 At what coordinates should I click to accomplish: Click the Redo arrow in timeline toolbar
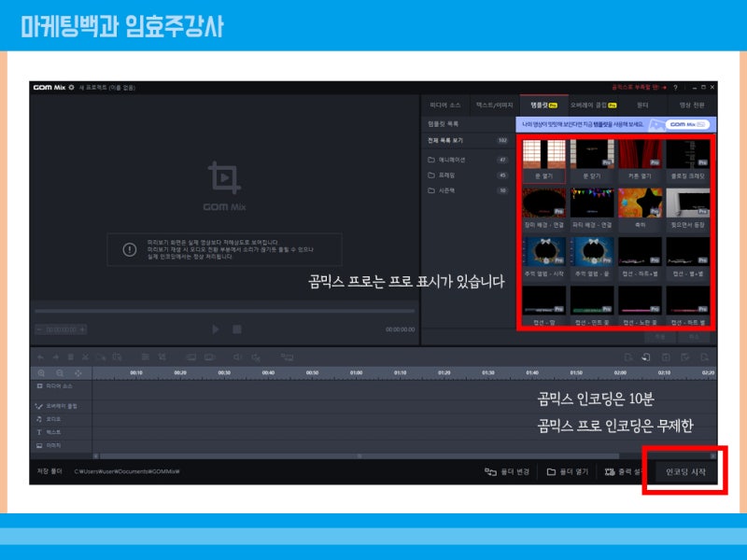coord(56,357)
